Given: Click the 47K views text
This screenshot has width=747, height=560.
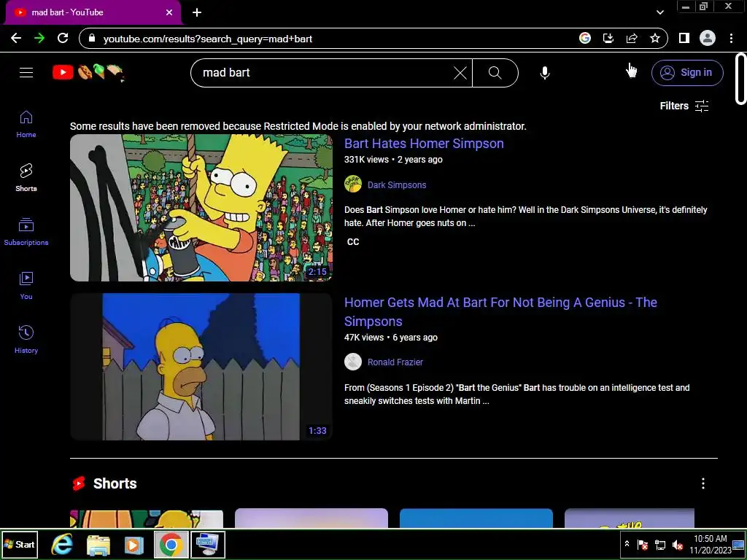Looking at the screenshot, I should tap(364, 337).
